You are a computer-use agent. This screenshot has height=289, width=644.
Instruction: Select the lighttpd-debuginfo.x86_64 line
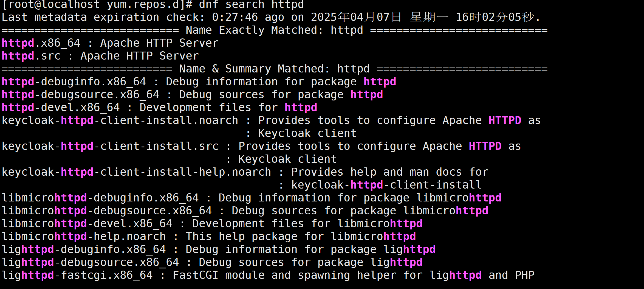coord(219,249)
